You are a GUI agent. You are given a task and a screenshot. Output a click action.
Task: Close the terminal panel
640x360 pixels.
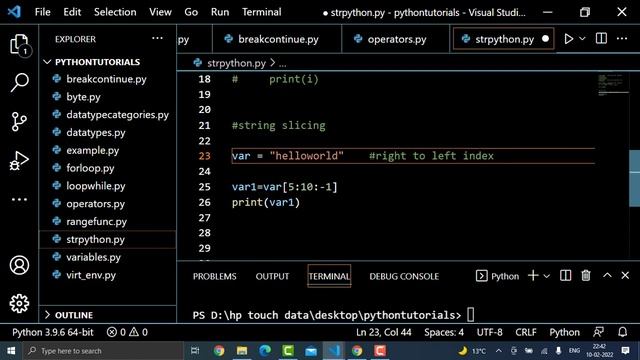pos(625,276)
